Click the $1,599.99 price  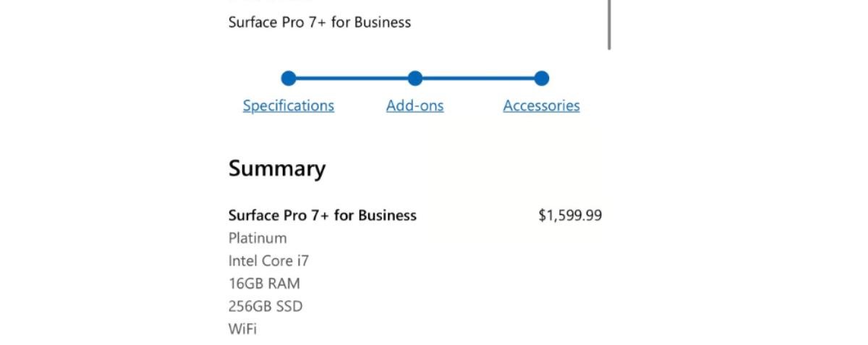point(570,216)
